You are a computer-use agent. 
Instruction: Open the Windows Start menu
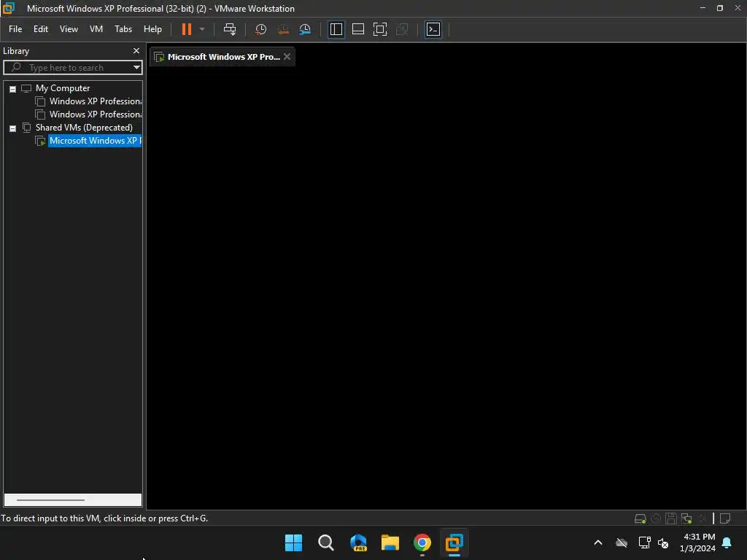coord(293,542)
